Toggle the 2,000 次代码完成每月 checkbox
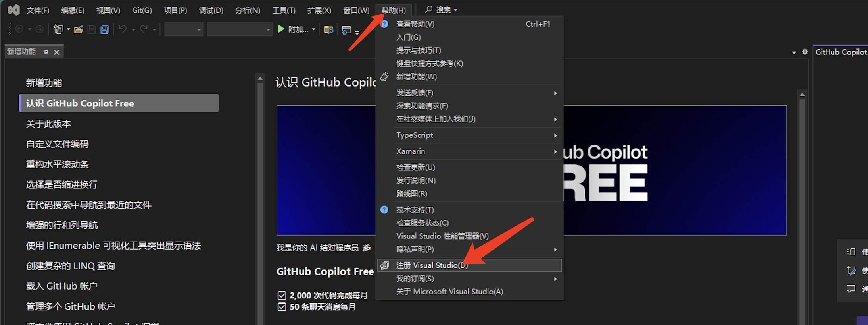 point(282,295)
